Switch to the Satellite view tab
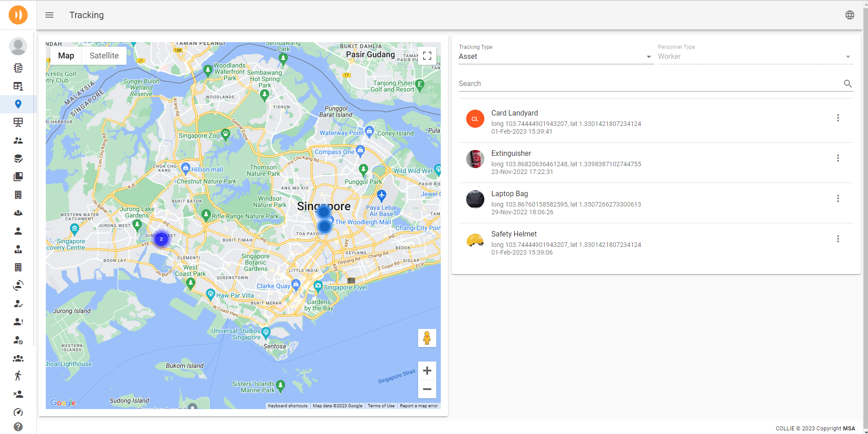The image size is (868, 434). point(104,56)
